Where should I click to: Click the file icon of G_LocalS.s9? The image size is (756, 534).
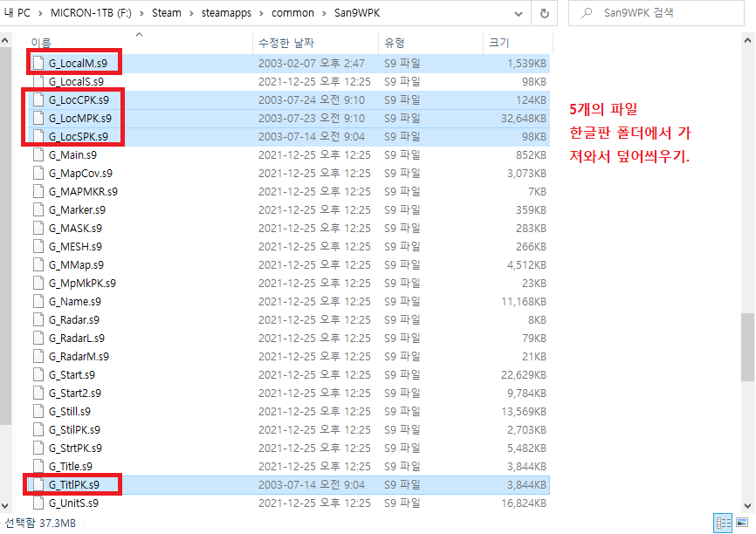[x=38, y=81]
